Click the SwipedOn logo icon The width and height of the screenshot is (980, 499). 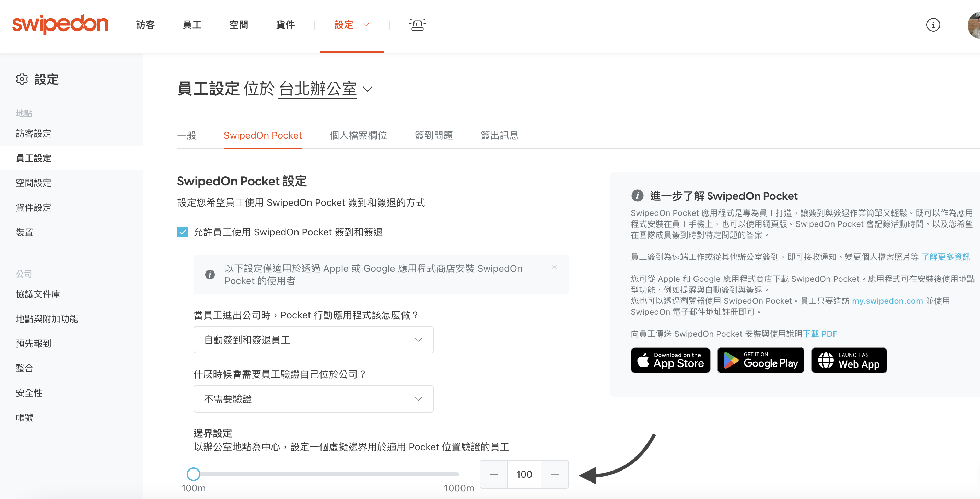pyautogui.click(x=62, y=24)
